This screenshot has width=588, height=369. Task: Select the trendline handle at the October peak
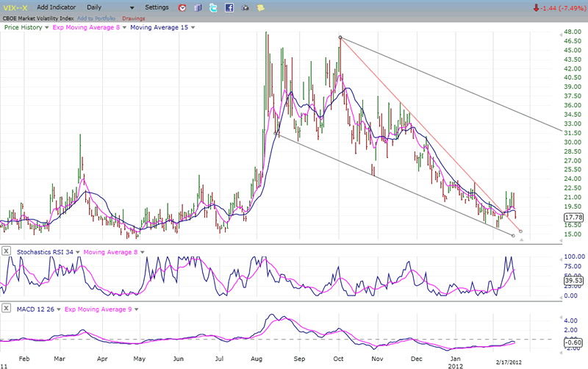pos(340,37)
